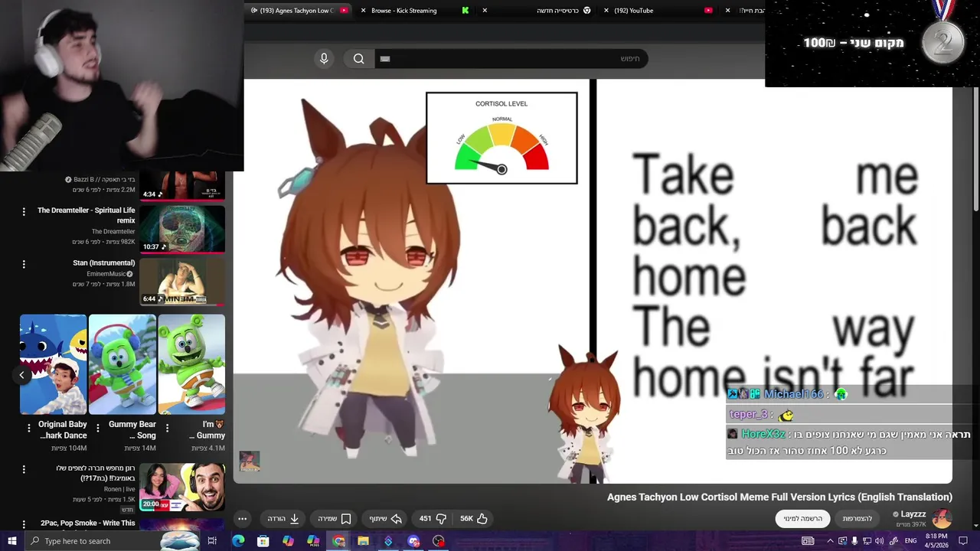The height and width of the screenshot is (551, 980).
Task: Open the notification center icon
Action: click(x=963, y=541)
